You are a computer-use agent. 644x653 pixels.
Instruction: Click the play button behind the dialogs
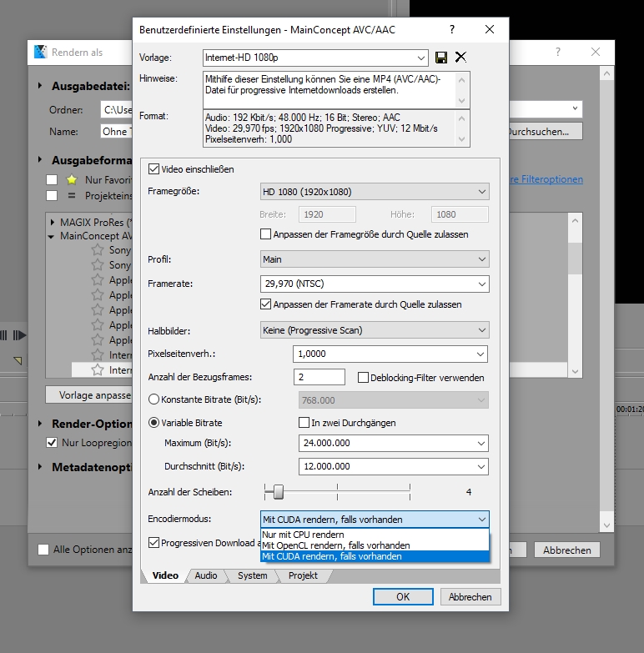point(19,335)
